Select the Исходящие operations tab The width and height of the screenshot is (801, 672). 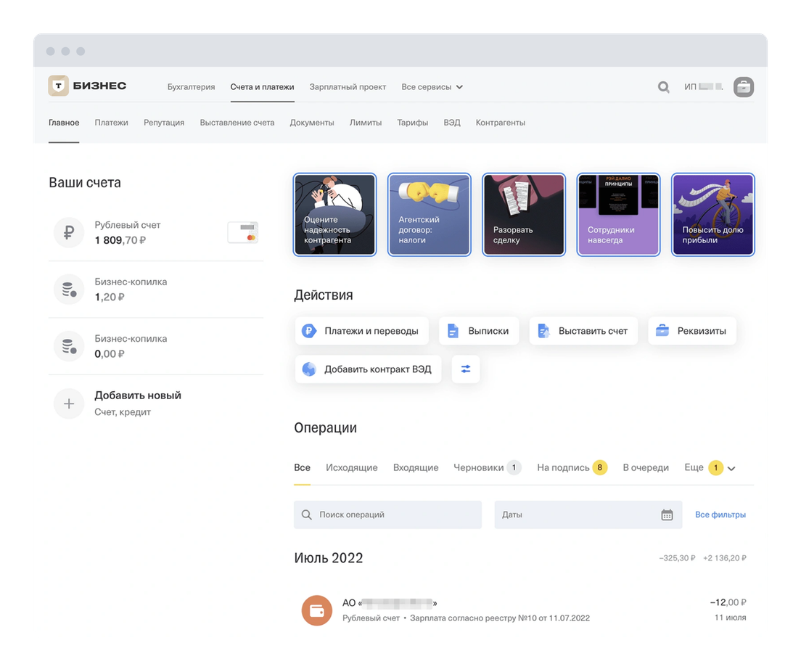(x=351, y=468)
